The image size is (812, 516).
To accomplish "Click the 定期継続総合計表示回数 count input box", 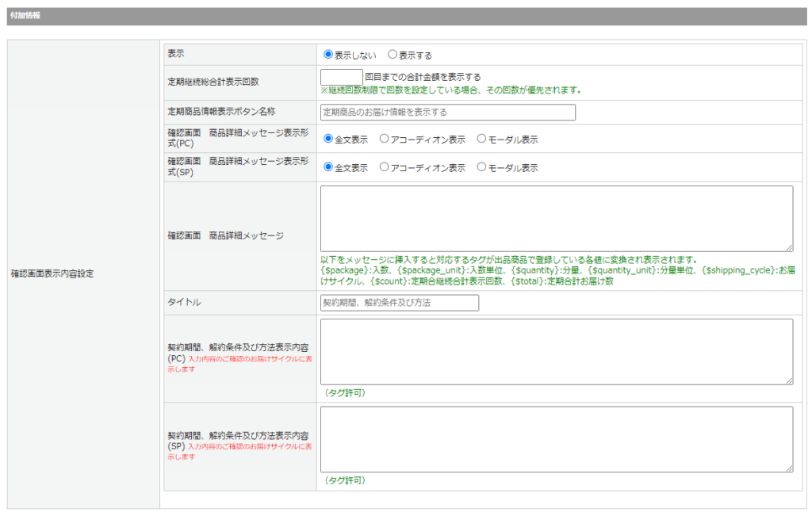I will (342, 78).
